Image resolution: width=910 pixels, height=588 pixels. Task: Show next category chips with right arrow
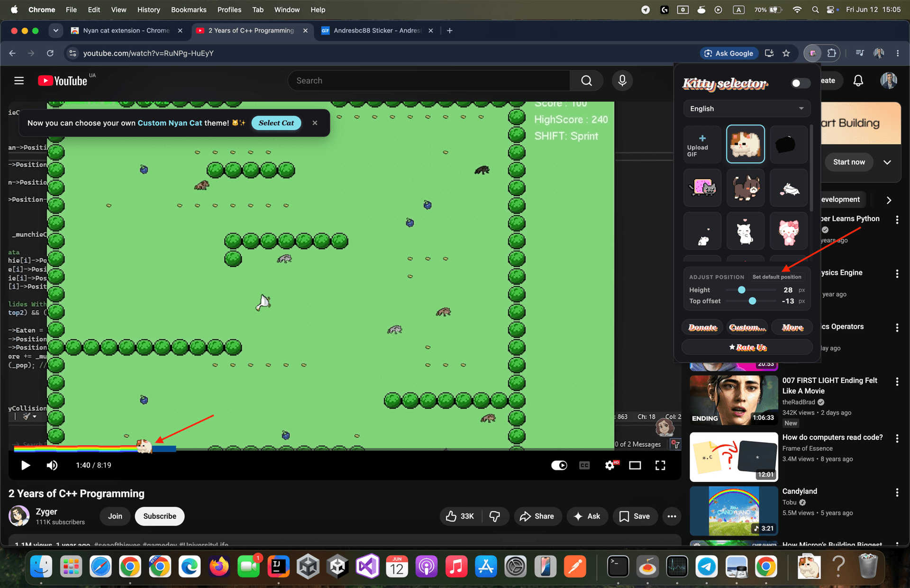pos(889,200)
